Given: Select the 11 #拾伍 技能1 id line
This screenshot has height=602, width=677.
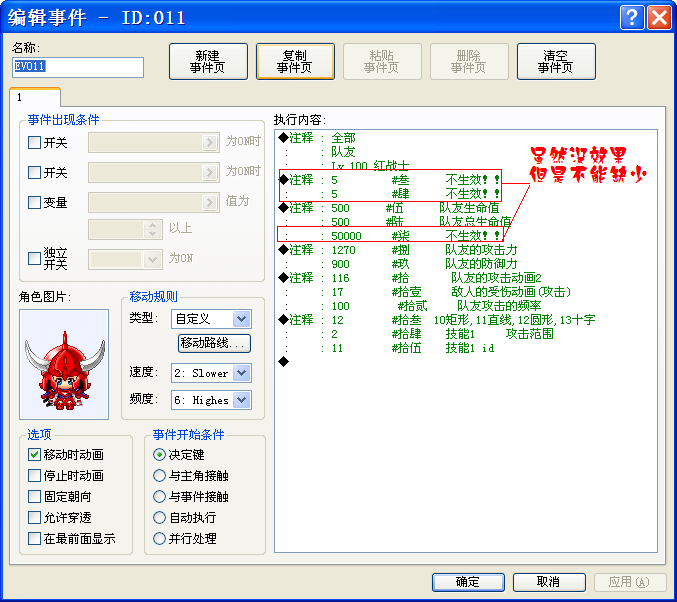Looking at the screenshot, I should click(x=466, y=348).
